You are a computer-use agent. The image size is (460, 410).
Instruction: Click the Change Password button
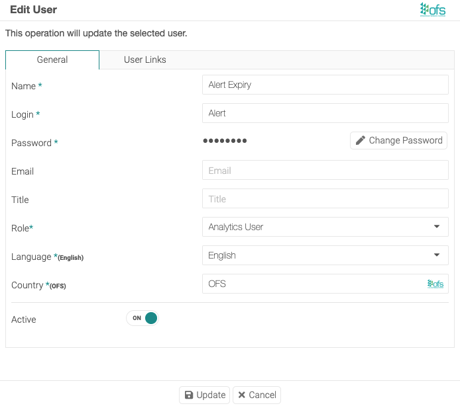[x=399, y=140]
